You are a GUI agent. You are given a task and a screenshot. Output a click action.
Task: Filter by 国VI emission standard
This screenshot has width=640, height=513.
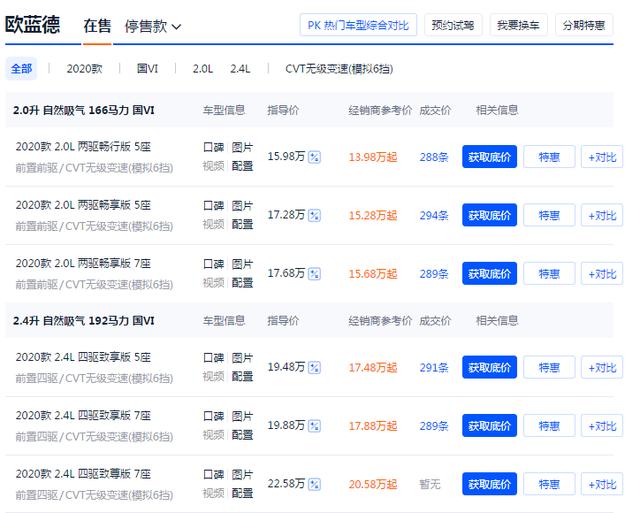[x=147, y=69]
